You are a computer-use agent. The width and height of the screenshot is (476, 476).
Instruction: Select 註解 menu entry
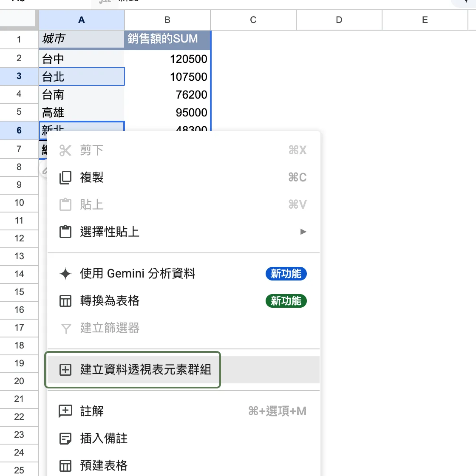[183, 411]
